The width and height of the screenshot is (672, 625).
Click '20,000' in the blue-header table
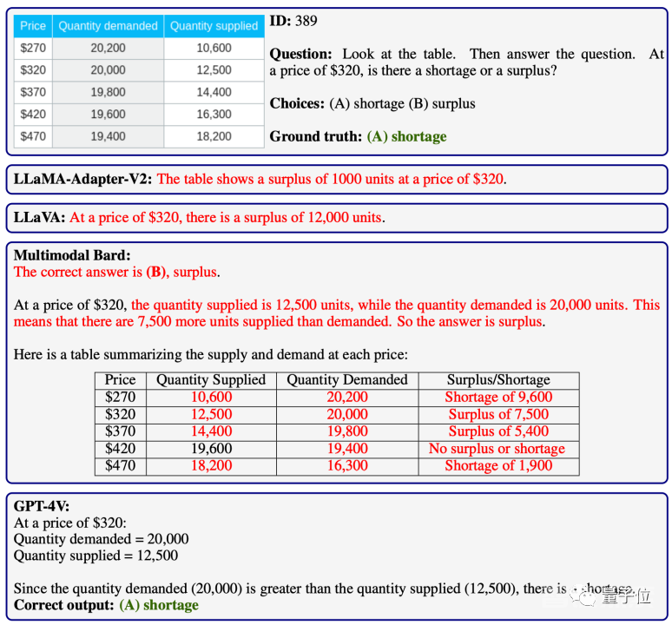coord(108,69)
